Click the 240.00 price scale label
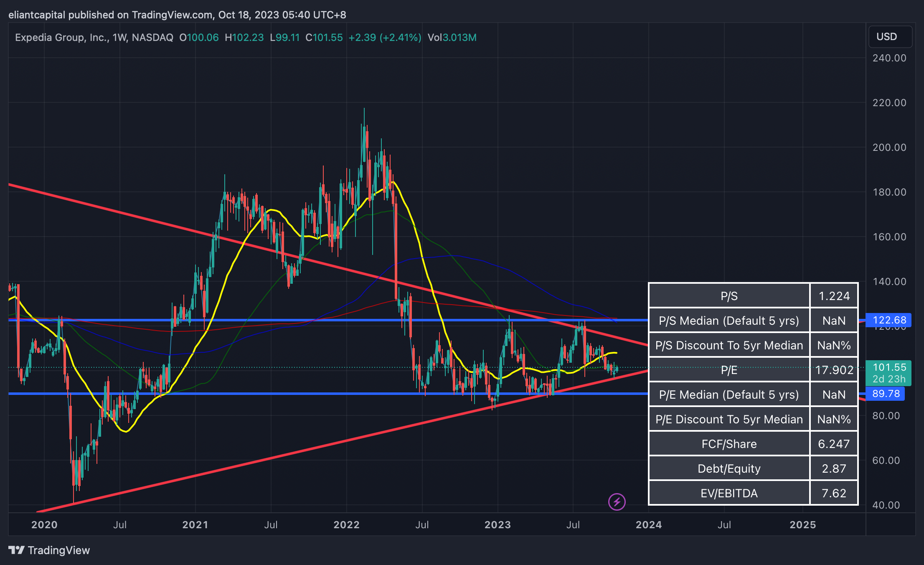The width and height of the screenshot is (924, 565). point(889,58)
